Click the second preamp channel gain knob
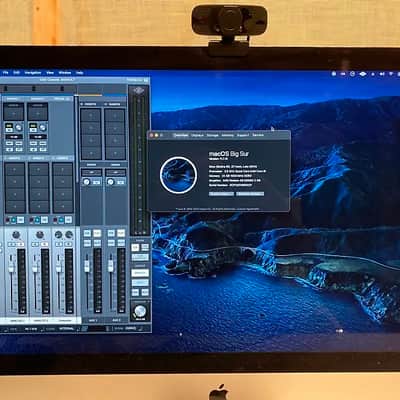The image size is (400, 400). [x=43, y=127]
